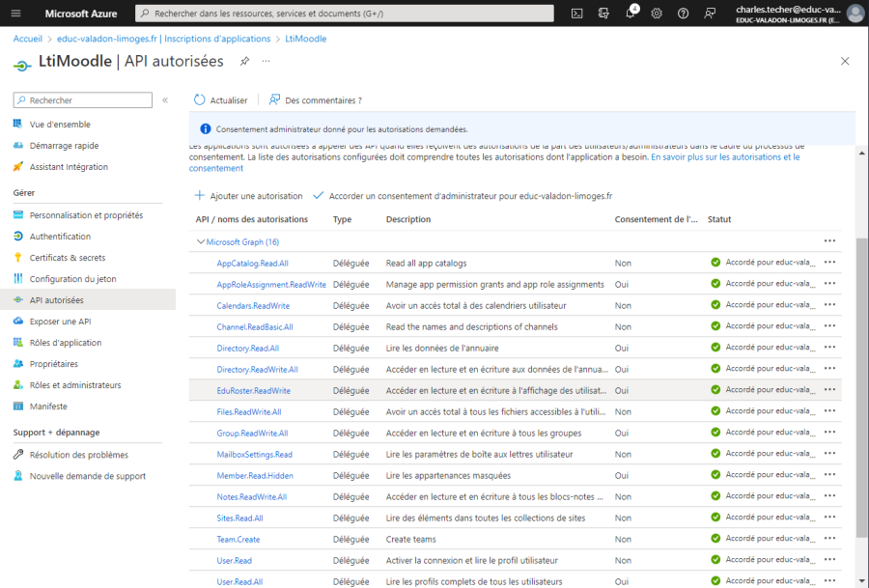869x588 pixels.
Task: Show notifications via the bell icon
Action: coord(631,14)
